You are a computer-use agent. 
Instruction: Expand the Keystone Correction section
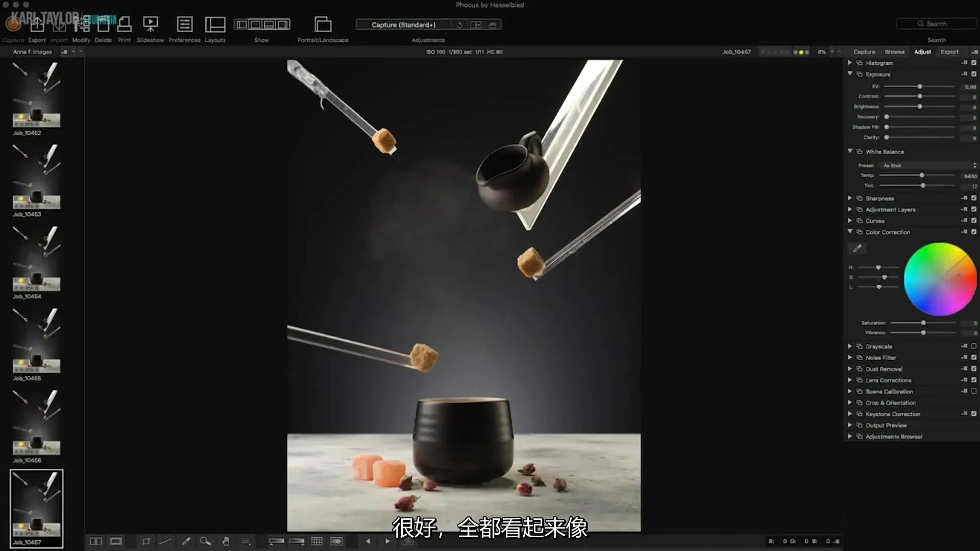tap(850, 414)
